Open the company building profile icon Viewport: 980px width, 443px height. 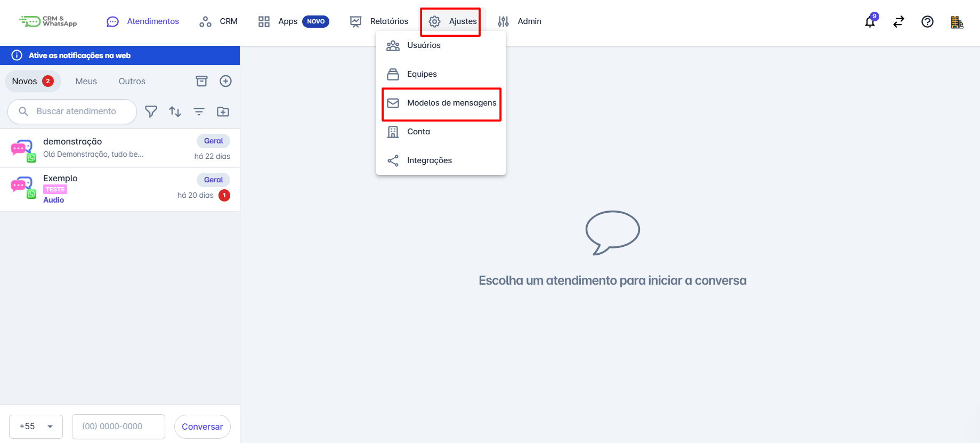click(x=957, y=22)
